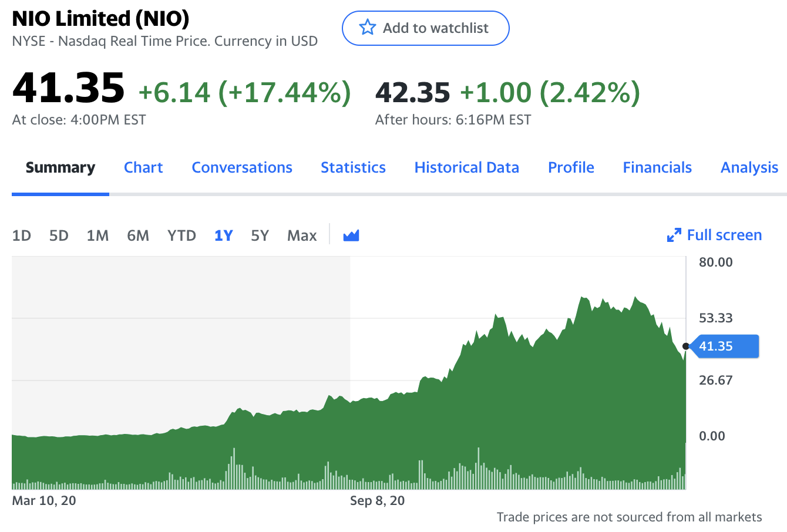Switch to the Summary tab
The image size is (787, 532).
point(60,168)
